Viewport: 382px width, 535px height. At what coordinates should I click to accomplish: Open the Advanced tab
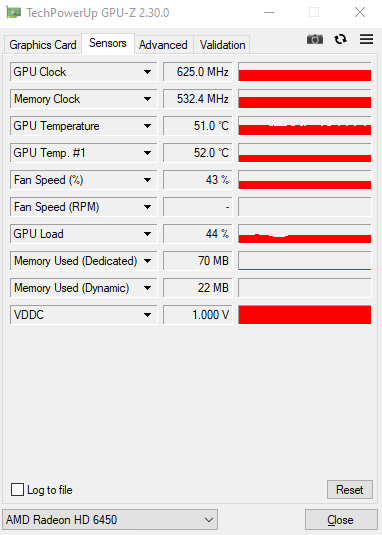[x=163, y=45]
